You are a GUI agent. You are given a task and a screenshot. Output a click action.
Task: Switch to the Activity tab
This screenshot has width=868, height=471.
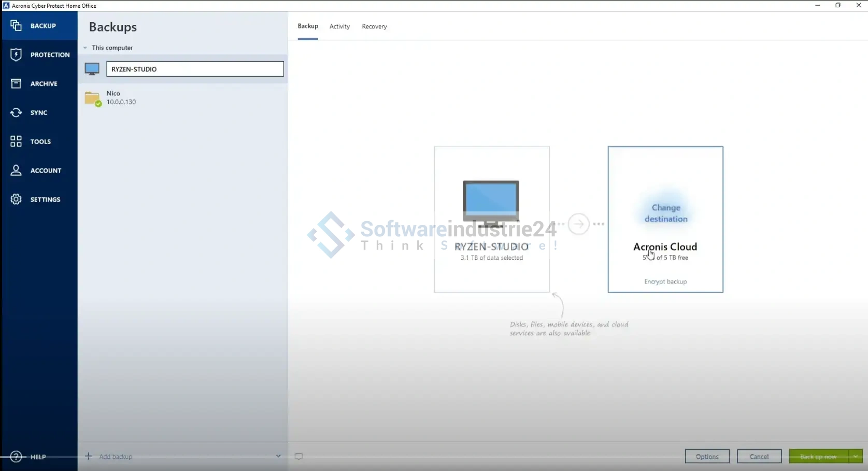click(x=339, y=26)
